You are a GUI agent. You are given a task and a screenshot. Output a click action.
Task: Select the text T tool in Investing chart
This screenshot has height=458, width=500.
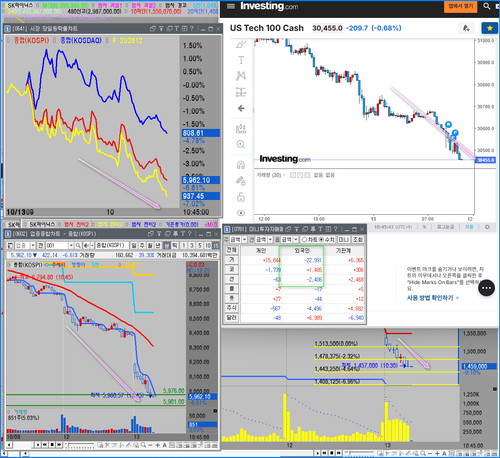[x=241, y=60]
